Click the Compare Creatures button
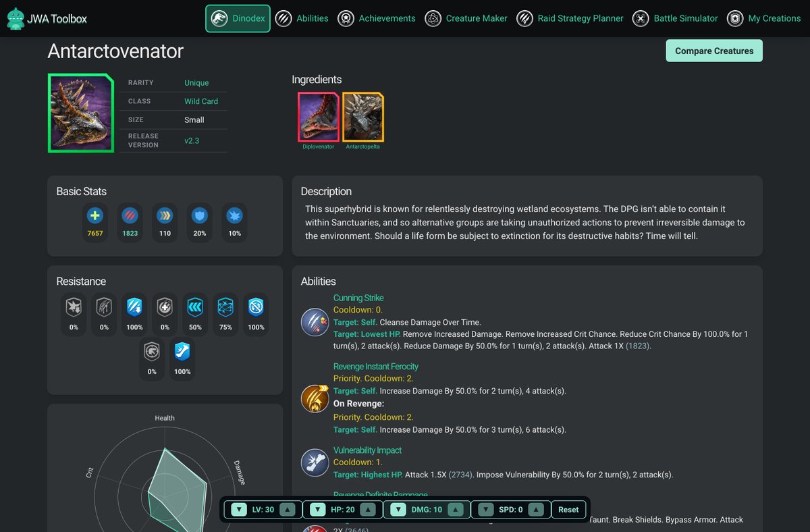 (x=714, y=51)
